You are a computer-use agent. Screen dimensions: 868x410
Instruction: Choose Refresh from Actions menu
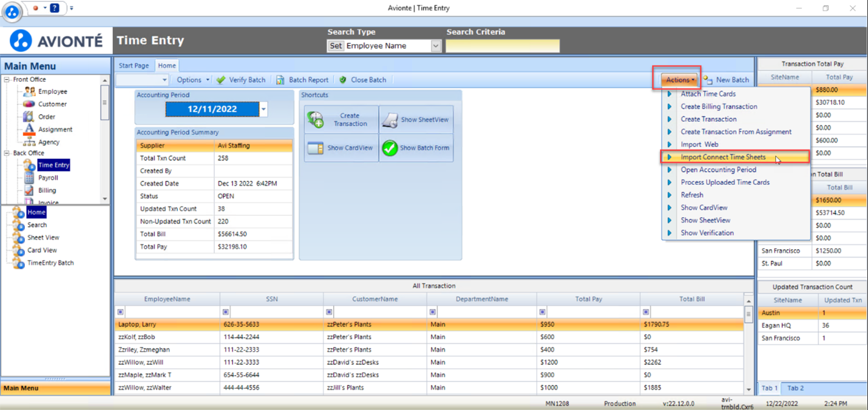pyautogui.click(x=692, y=195)
